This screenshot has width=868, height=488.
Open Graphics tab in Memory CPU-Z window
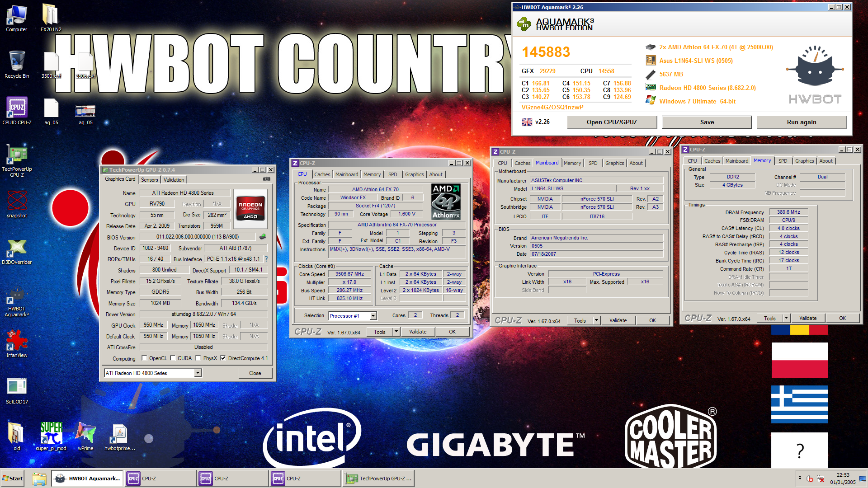(805, 161)
